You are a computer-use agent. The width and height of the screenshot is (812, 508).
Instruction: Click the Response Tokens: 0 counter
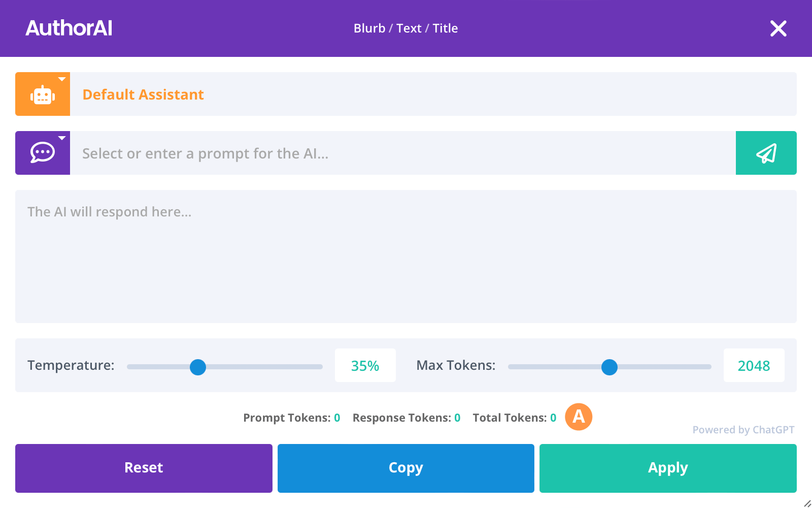pyautogui.click(x=407, y=418)
